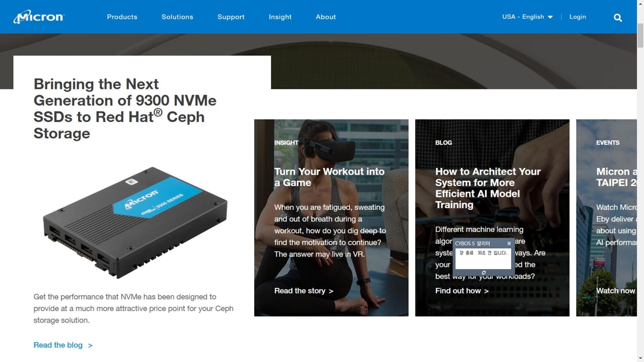Image resolution: width=644 pixels, height=362 pixels.
Task: Click the arrow after Find out how
Action: pos(486,291)
